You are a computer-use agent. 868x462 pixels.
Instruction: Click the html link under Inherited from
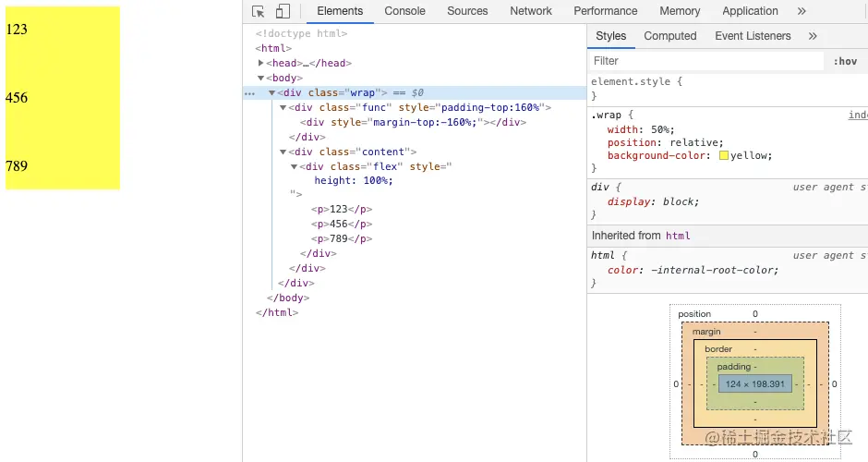678,236
